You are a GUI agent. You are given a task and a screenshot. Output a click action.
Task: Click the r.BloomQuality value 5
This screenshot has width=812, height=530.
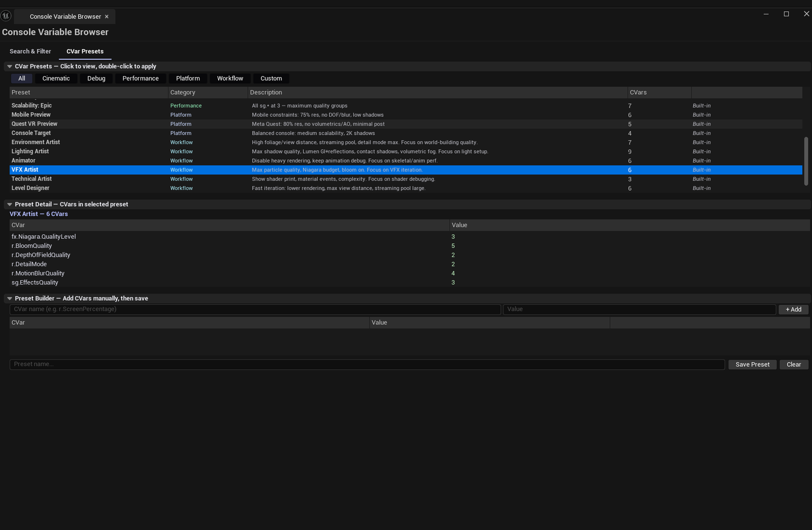453,246
